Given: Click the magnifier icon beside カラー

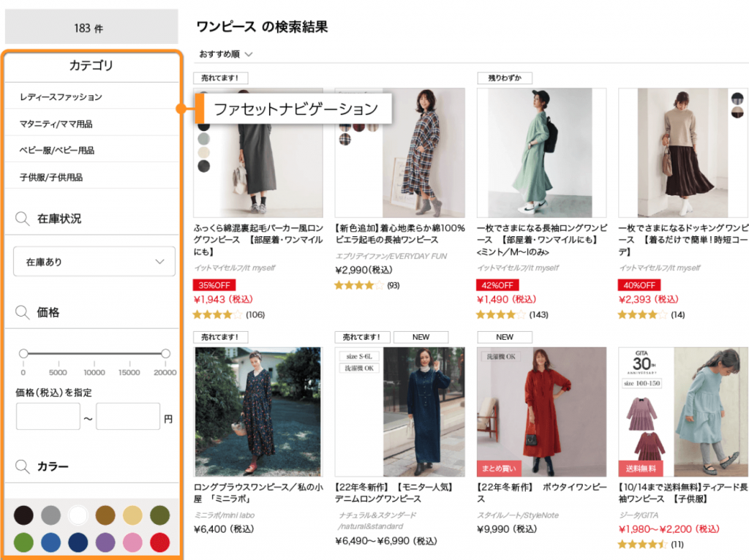Looking at the screenshot, I should 23,466.
